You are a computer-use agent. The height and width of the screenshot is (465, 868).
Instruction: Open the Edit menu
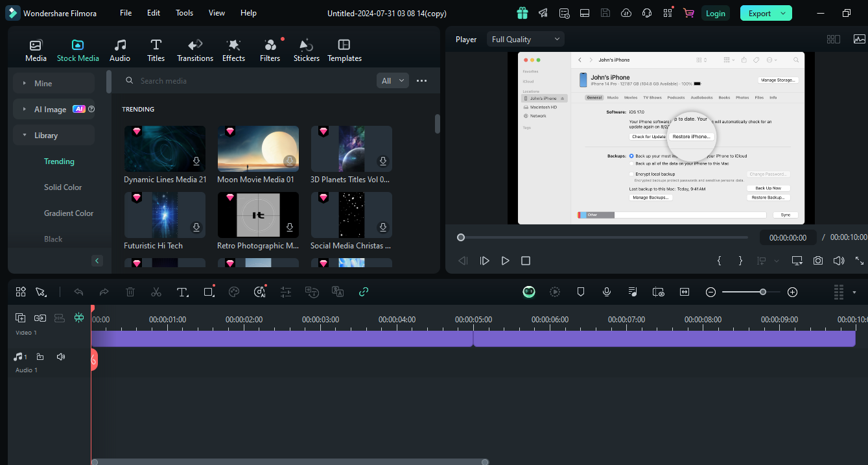click(154, 13)
